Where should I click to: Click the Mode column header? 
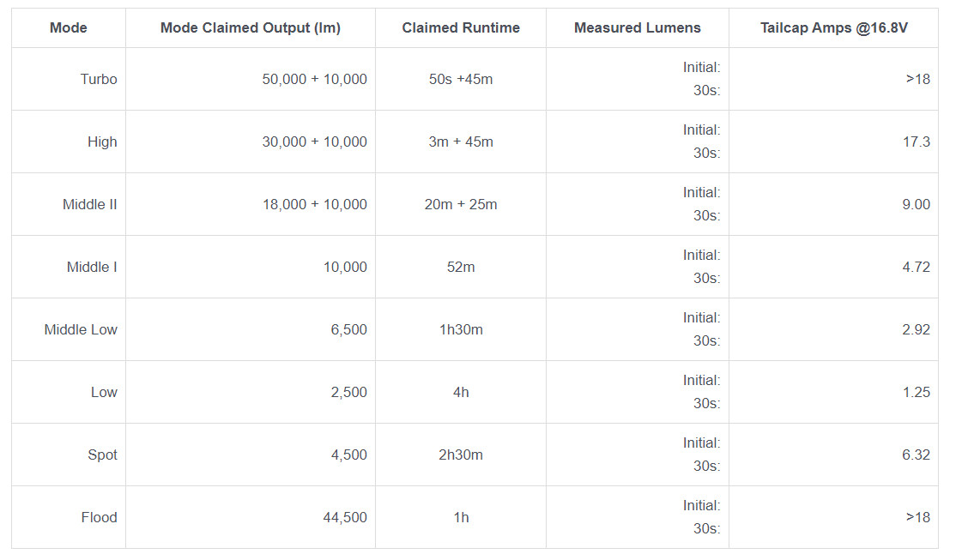tap(69, 27)
